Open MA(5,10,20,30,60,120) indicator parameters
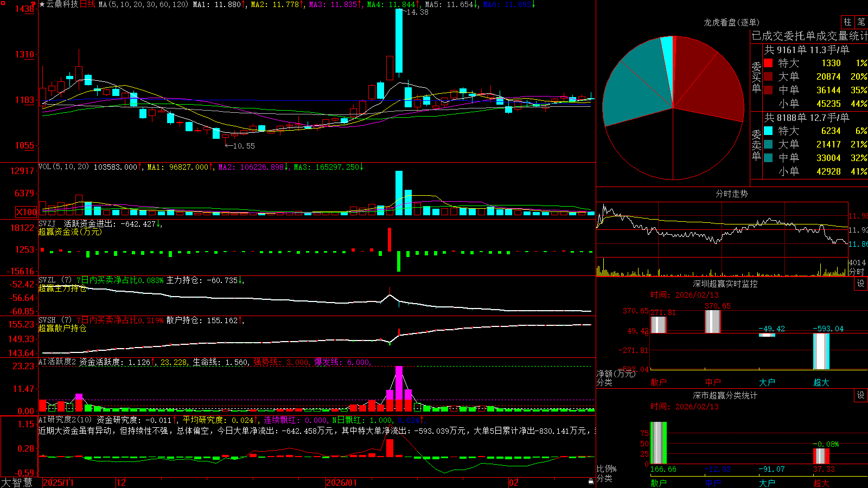 click(143, 4)
